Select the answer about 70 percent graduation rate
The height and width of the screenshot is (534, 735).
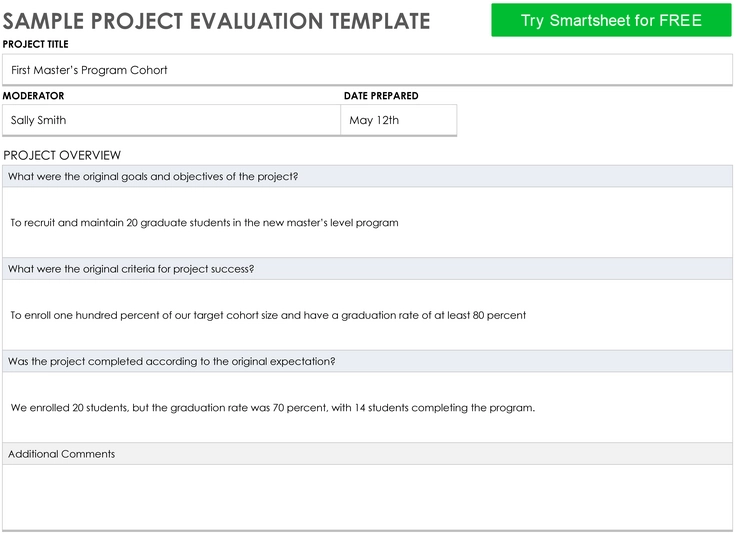367,407
